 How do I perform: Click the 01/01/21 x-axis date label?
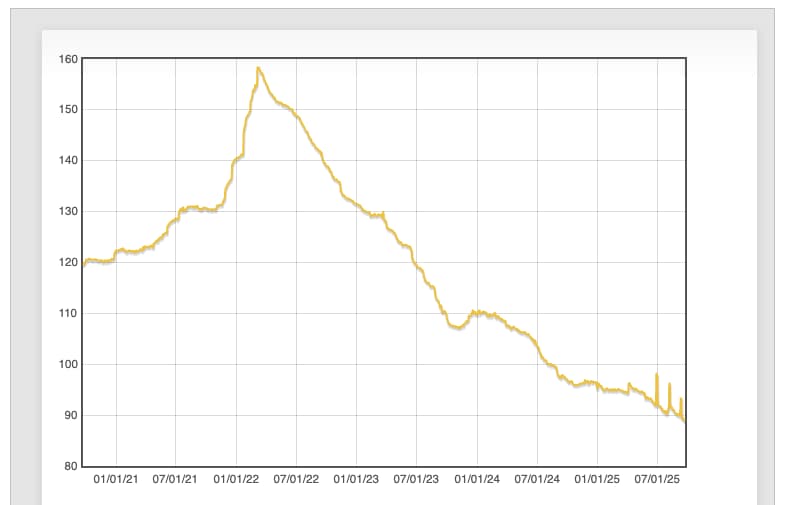(x=116, y=479)
